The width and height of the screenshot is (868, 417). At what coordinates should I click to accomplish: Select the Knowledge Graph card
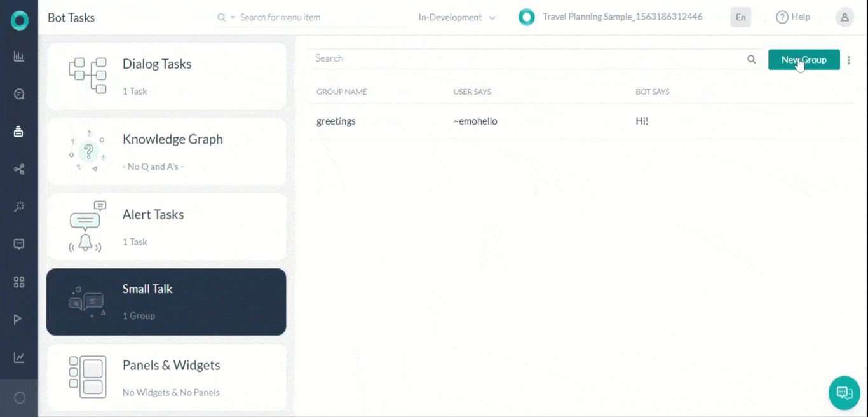point(166,151)
